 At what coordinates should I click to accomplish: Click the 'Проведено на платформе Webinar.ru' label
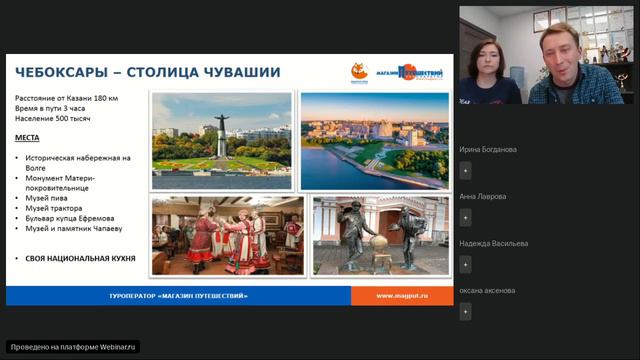click(73, 347)
